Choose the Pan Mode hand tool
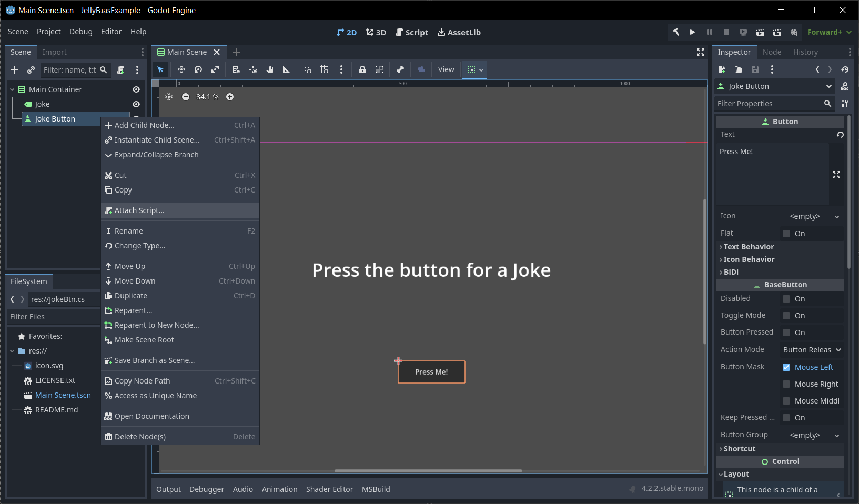 click(x=270, y=69)
